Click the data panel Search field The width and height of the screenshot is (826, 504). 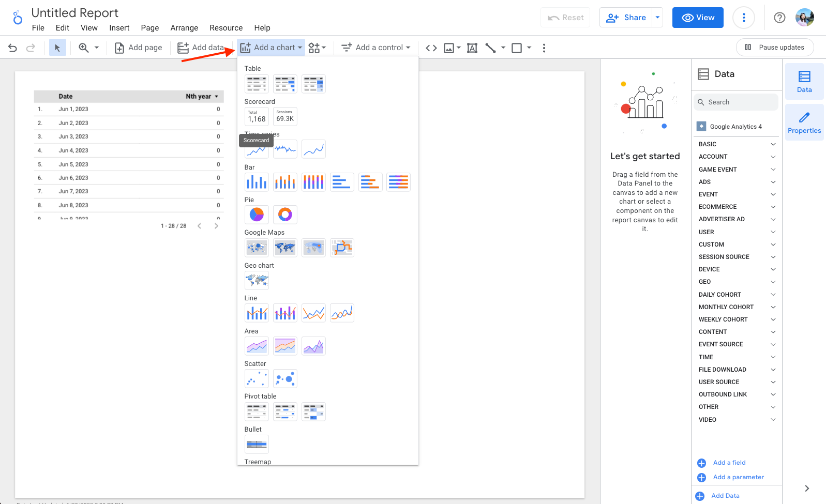[x=736, y=102]
